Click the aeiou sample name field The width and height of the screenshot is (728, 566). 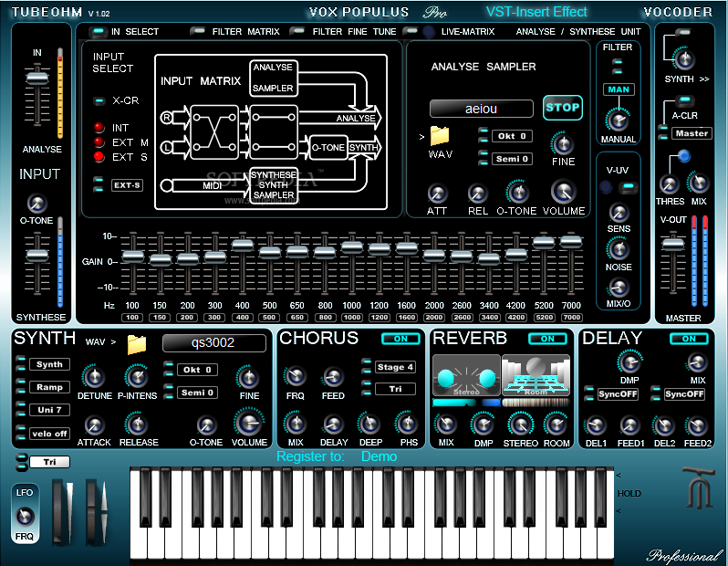point(481,109)
